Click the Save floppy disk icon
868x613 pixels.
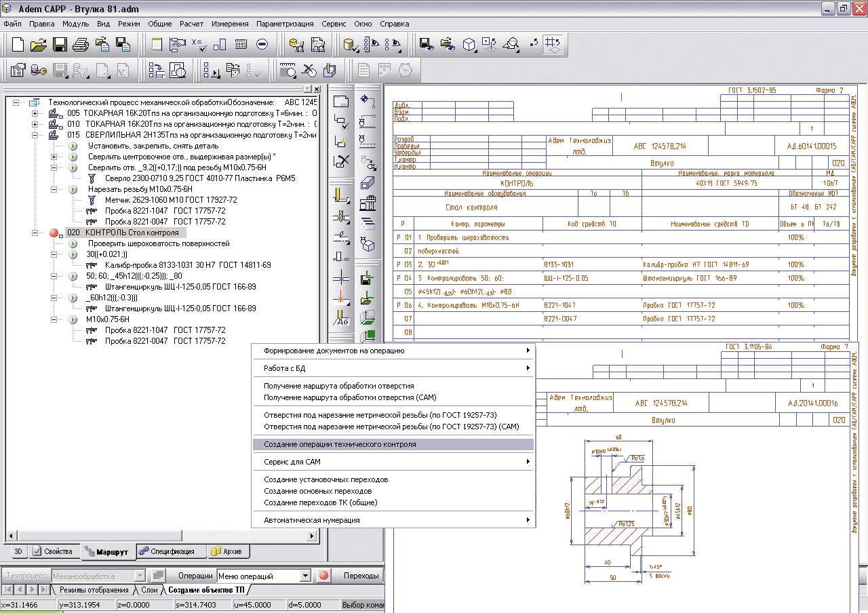click(60, 45)
